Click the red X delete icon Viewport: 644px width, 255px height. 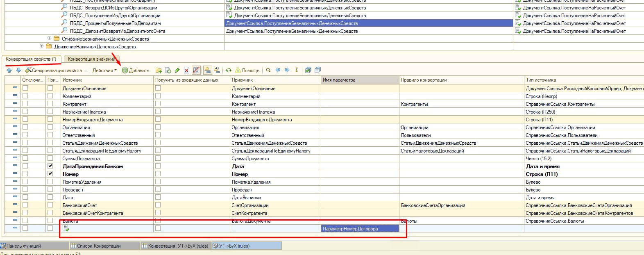point(186,71)
